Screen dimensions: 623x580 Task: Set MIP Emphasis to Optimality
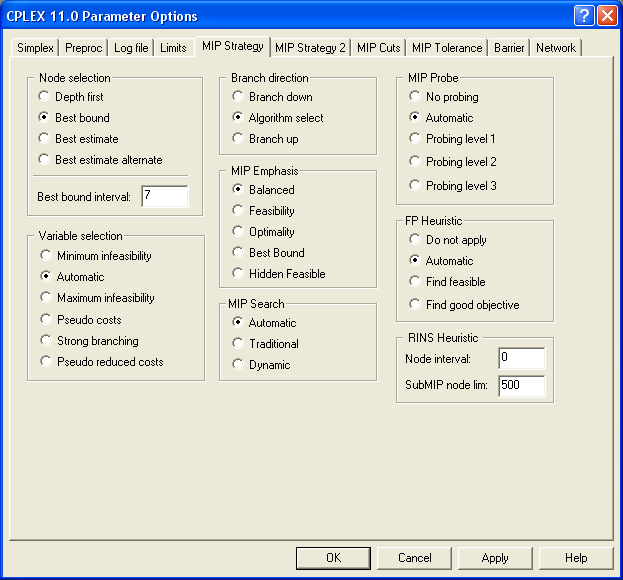pyautogui.click(x=264, y=232)
